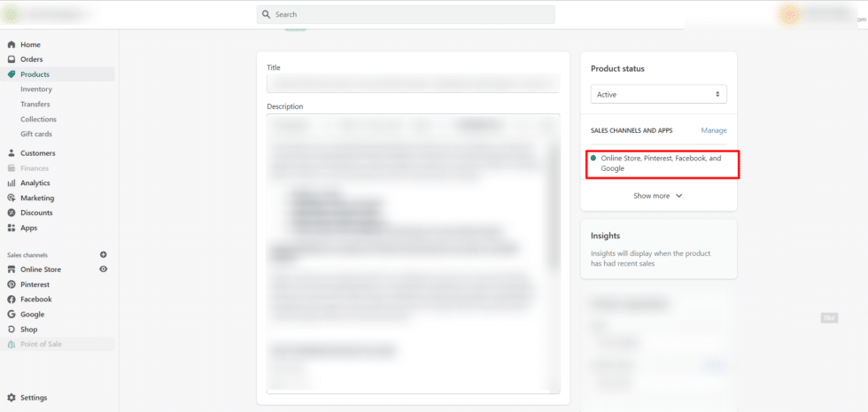
Task: Open Online Store sales channel
Action: [x=41, y=269]
